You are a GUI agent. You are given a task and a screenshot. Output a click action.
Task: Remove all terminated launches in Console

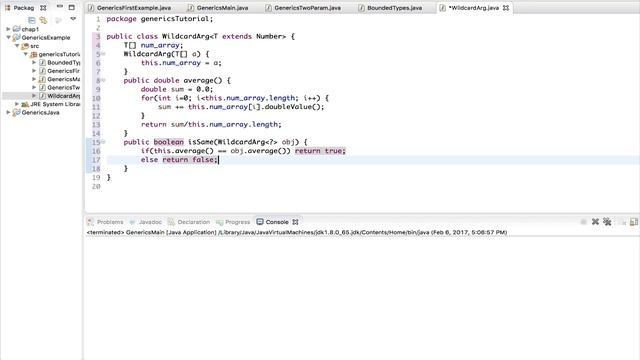click(x=607, y=222)
